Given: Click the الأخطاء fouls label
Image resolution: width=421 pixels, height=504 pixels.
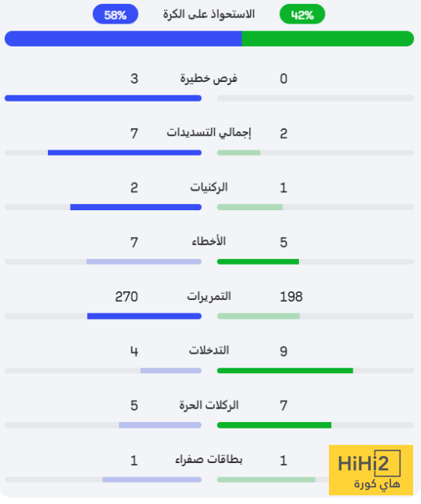Looking at the screenshot, I should coord(209,242).
